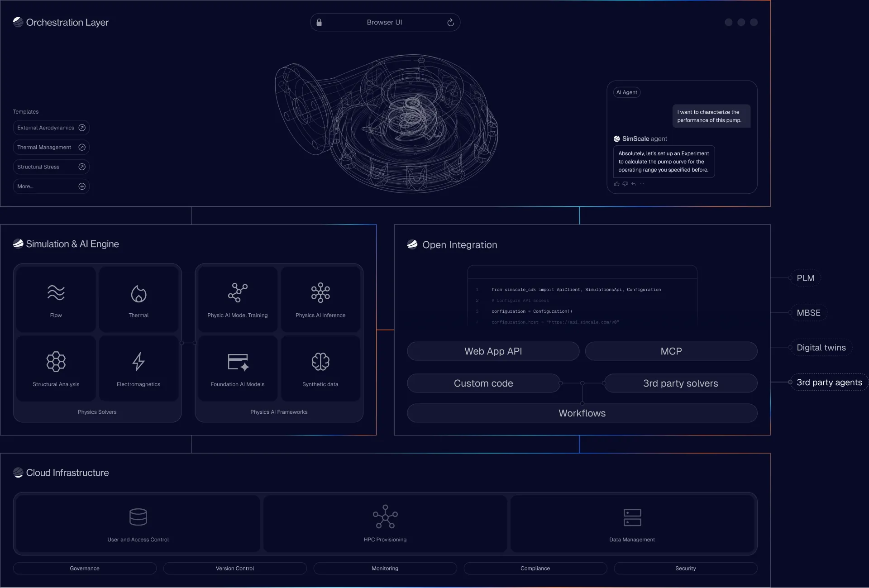The height and width of the screenshot is (588, 869).
Task: Click the Governance pill
Action: pyautogui.click(x=85, y=569)
